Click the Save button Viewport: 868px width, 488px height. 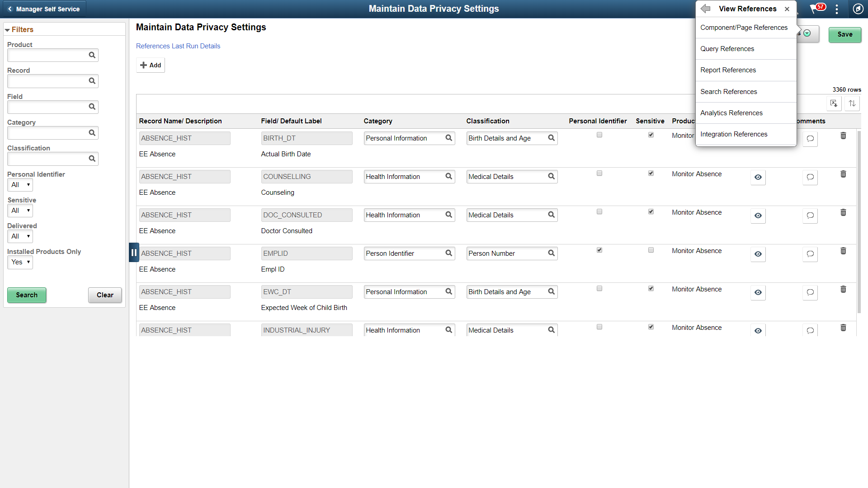point(844,34)
